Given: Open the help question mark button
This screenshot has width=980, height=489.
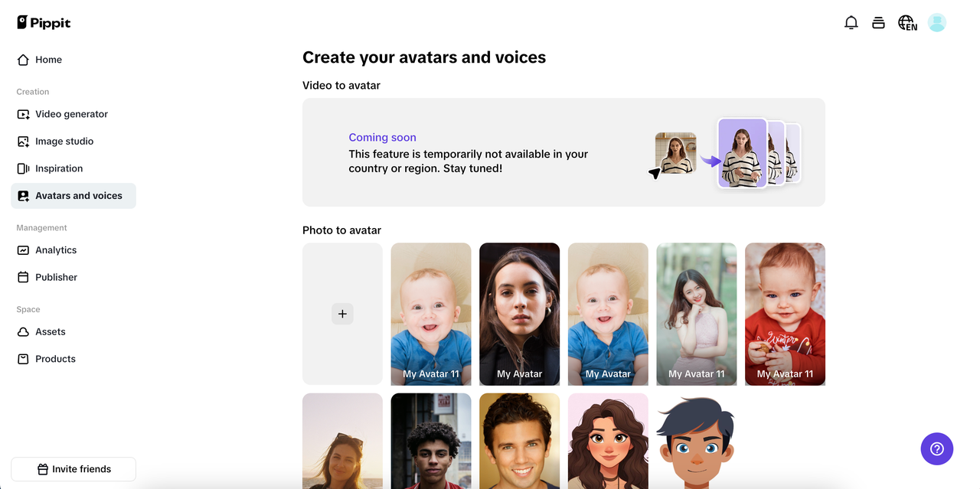Looking at the screenshot, I should (x=936, y=449).
